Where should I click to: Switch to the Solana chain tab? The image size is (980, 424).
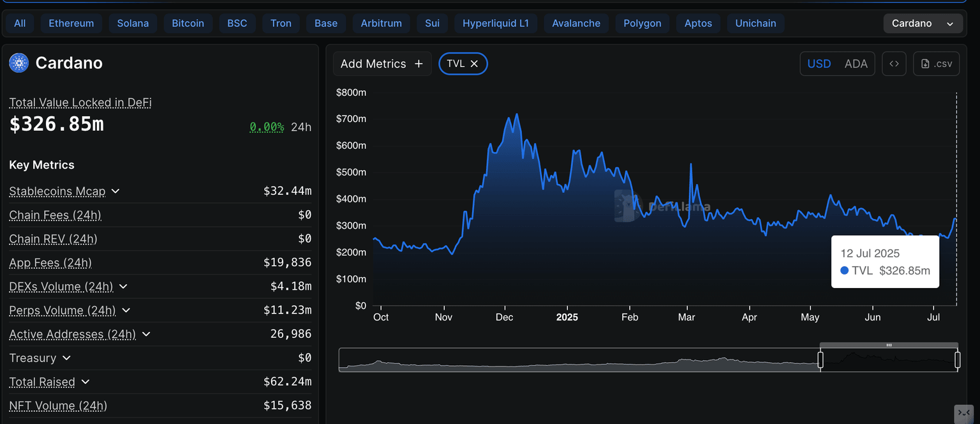click(x=133, y=24)
